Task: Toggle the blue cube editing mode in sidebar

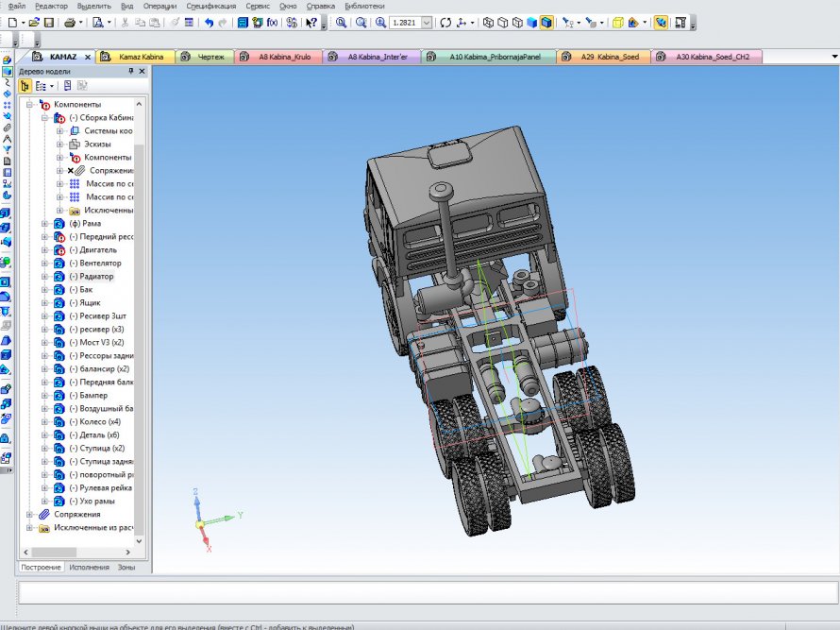Action: [7, 71]
